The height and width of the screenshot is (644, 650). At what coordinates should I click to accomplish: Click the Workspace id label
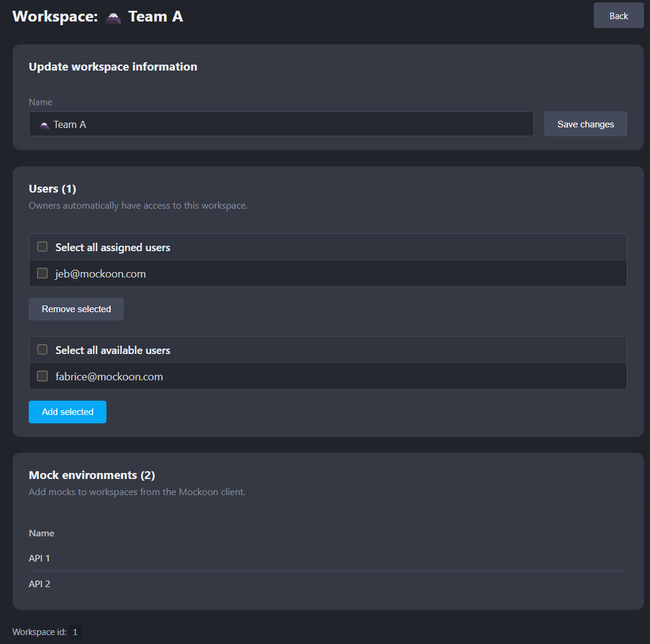(39, 632)
